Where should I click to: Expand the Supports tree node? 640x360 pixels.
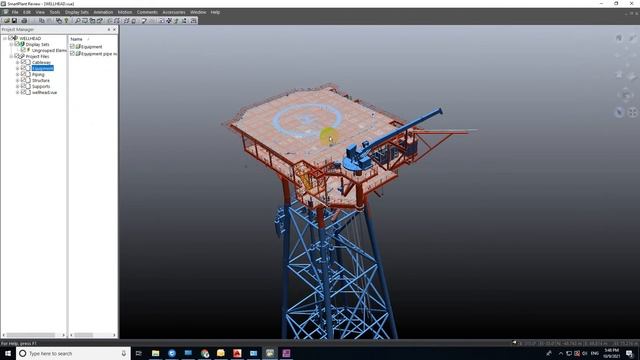[x=17, y=86]
